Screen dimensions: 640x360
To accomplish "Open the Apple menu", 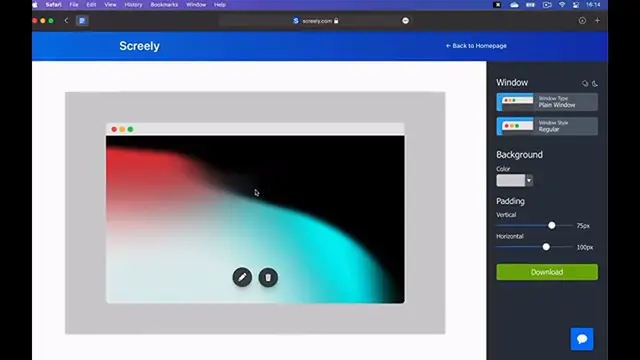I will (x=35, y=5).
